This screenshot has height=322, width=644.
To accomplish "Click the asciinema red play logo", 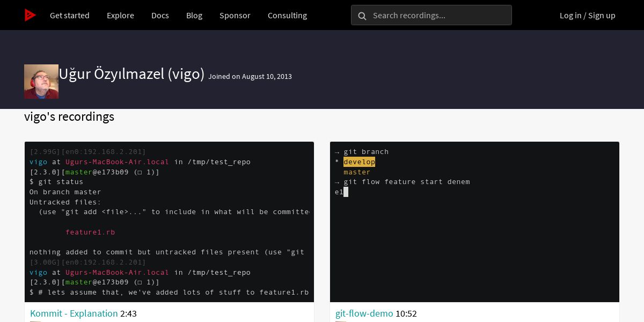I will coord(30,15).
